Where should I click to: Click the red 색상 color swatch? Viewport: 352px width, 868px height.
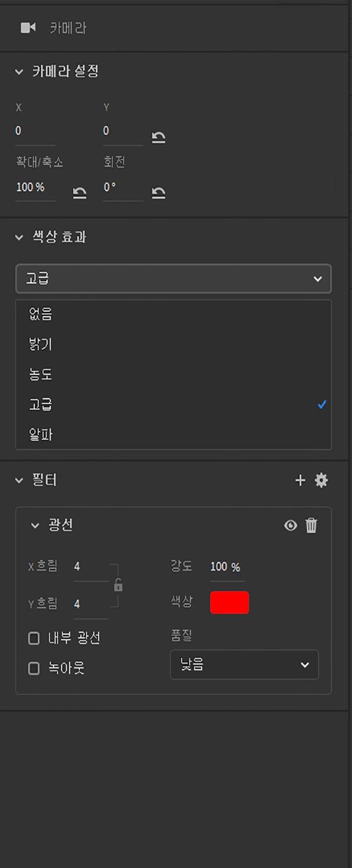pos(229,602)
